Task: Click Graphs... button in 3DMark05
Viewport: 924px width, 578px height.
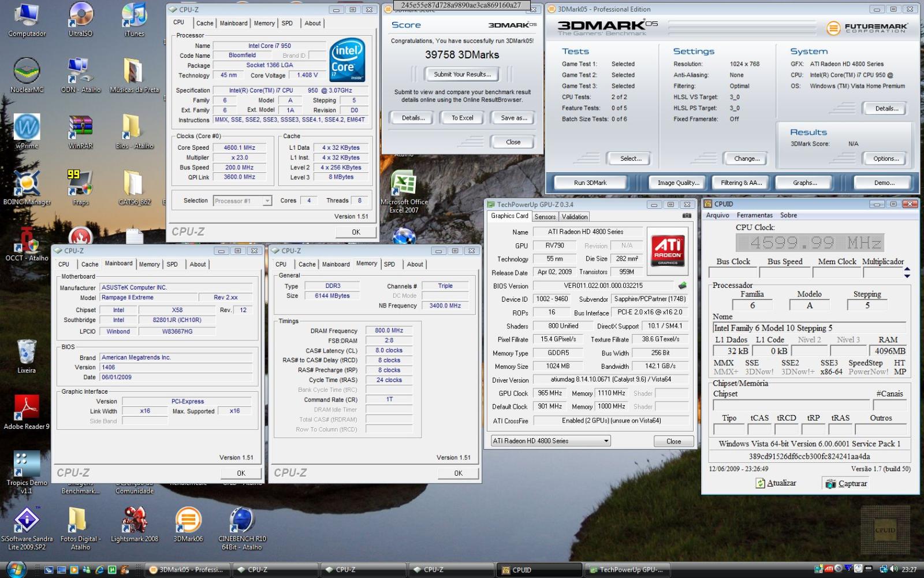Action: pyautogui.click(x=804, y=183)
